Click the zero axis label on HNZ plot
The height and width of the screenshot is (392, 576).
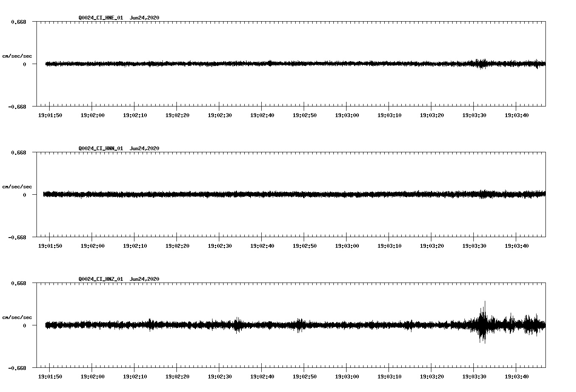[x=25, y=325]
